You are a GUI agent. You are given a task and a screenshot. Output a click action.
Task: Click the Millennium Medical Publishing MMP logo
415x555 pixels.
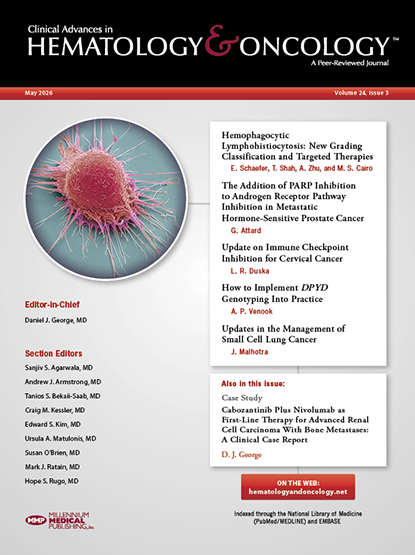(59, 520)
